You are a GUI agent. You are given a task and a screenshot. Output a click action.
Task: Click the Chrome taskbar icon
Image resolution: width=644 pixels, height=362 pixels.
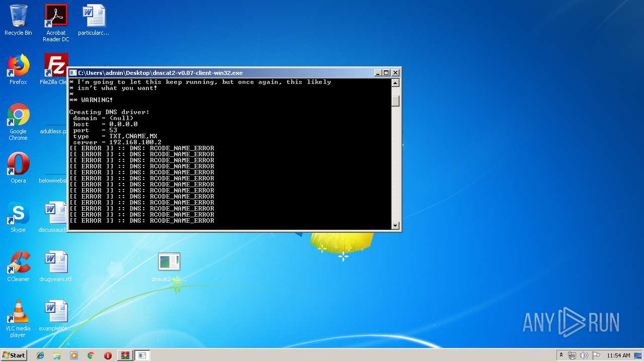tap(91, 355)
